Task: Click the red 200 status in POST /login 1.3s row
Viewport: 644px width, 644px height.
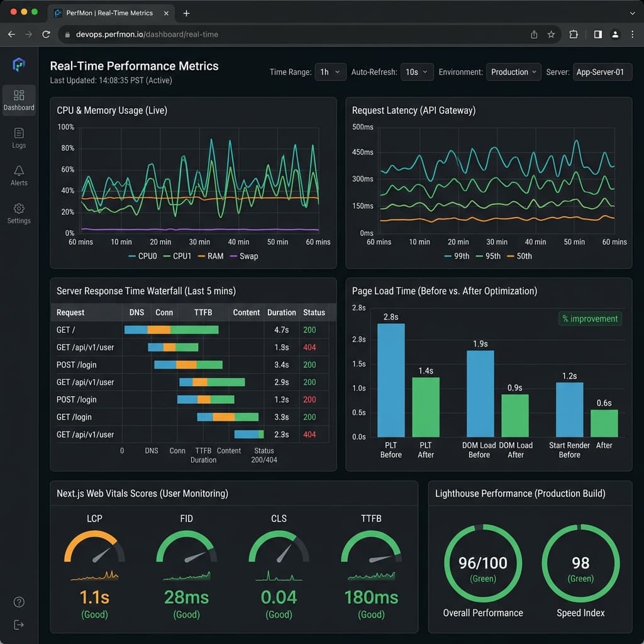Action: pos(309,399)
